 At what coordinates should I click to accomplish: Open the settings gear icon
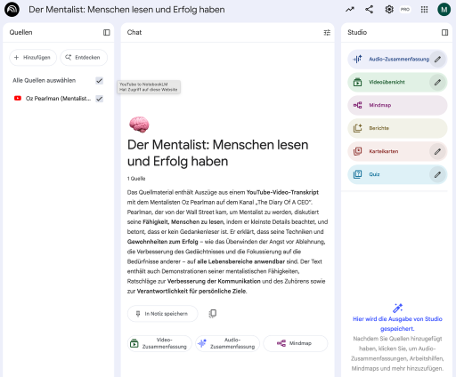point(389,9)
